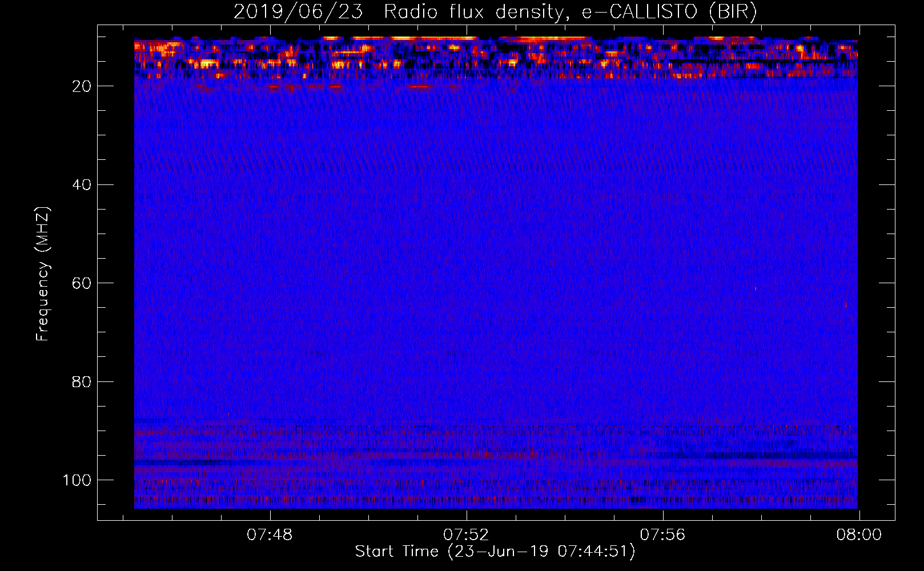Click spectrogram where 60 MHz meets 07:52
The height and width of the screenshot is (571, 924).
pos(467,283)
